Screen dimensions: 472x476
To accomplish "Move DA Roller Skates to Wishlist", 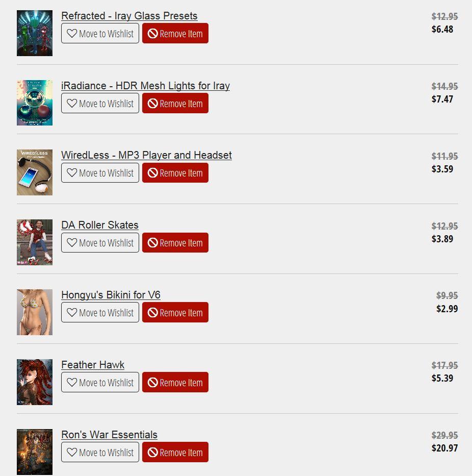I will (100, 242).
